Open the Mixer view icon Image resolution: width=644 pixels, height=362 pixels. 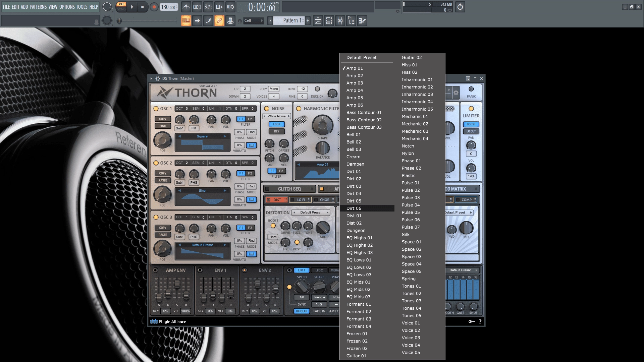[x=340, y=21]
